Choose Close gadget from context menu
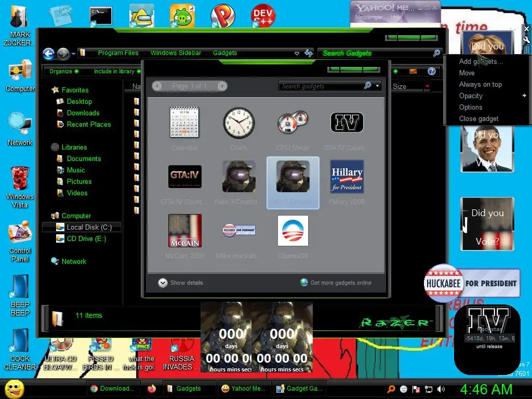532x399 pixels. 478,119
